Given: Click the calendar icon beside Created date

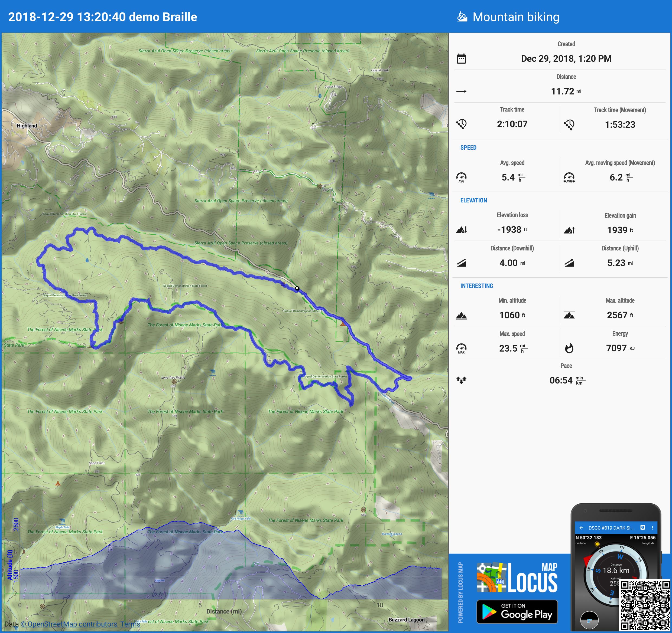Looking at the screenshot, I should pyautogui.click(x=462, y=58).
